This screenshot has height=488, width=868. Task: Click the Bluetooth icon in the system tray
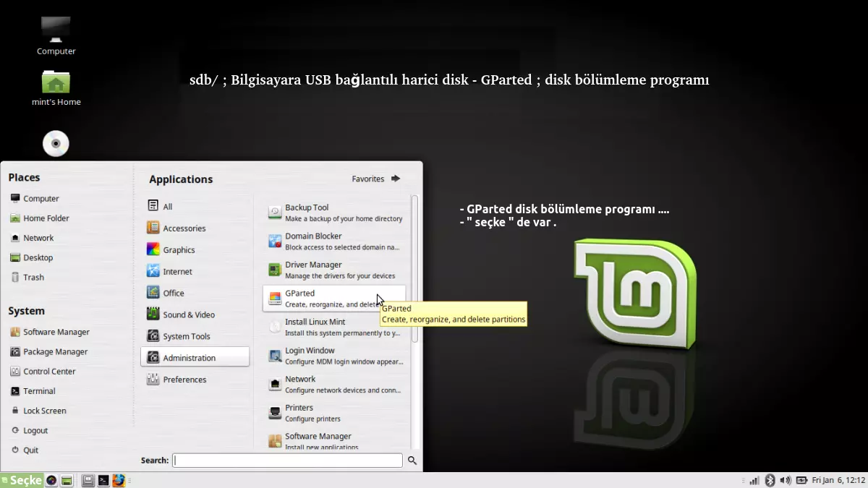coord(770,480)
